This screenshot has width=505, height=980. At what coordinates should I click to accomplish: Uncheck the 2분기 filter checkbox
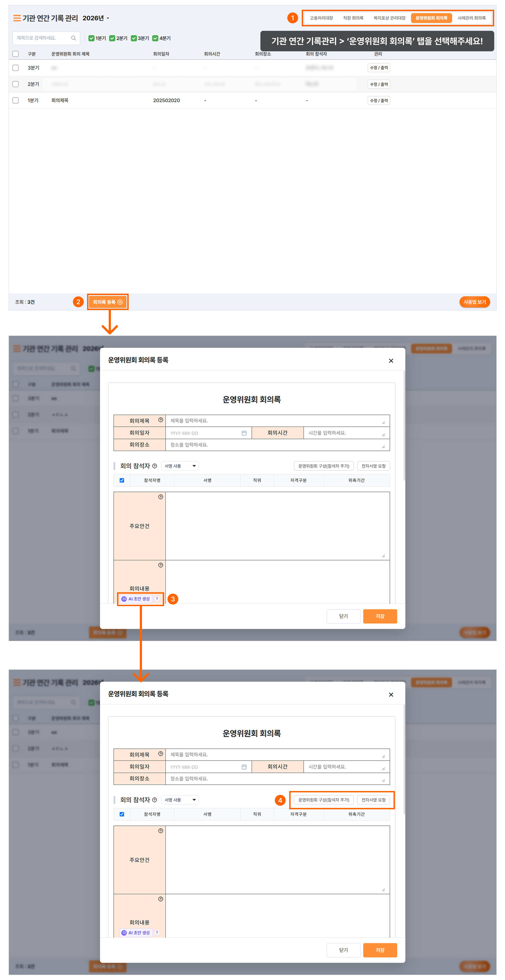point(112,38)
